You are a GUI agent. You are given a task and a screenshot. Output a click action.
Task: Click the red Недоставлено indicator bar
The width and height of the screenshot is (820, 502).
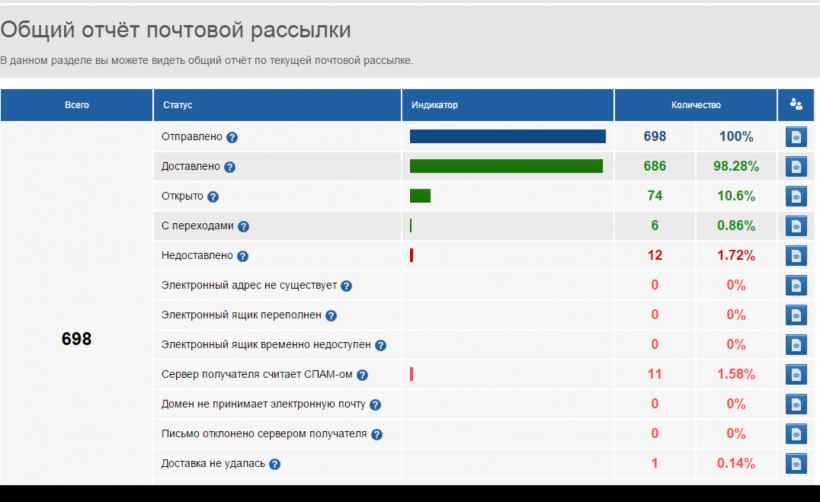point(412,255)
